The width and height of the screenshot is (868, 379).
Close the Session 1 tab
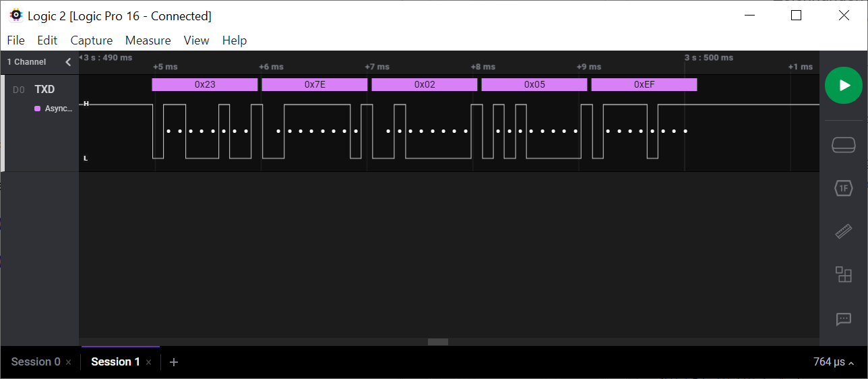click(x=149, y=363)
